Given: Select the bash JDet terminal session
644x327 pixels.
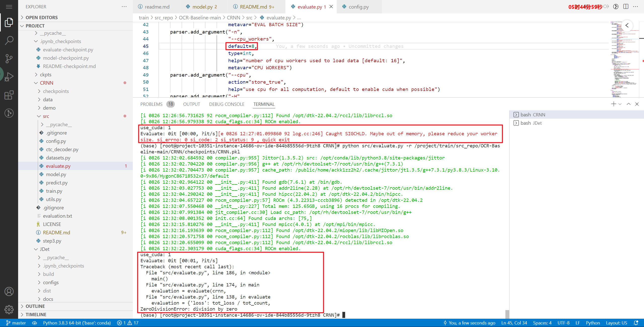Looking at the screenshot, I should click(531, 123).
